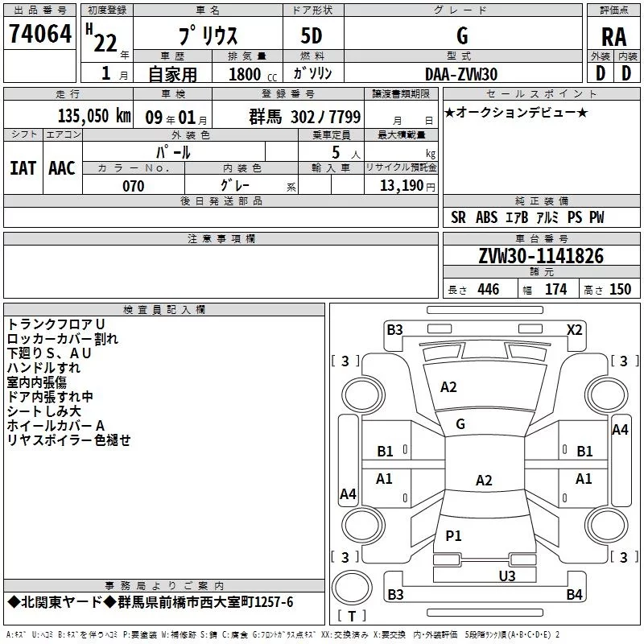This screenshot has width=644, height=644.
Task: Select the 純正装備 header
Action: (542, 200)
